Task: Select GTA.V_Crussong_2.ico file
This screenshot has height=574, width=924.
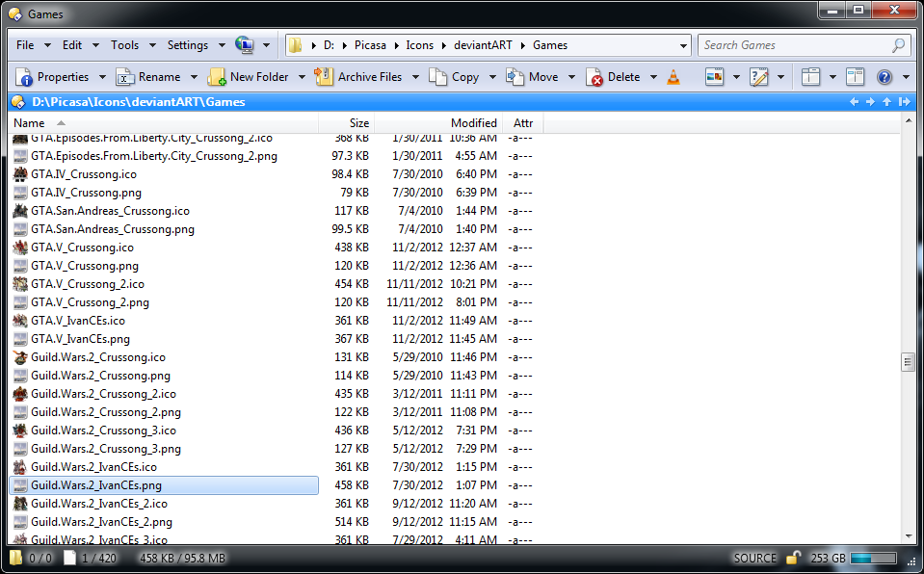Action: tap(88, 284)
